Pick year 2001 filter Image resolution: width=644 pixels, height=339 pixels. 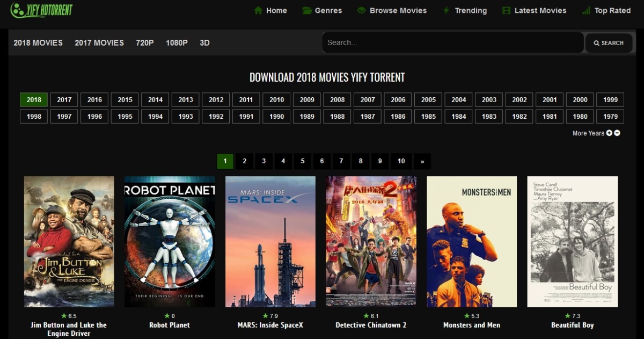click(x=550, y=100)
